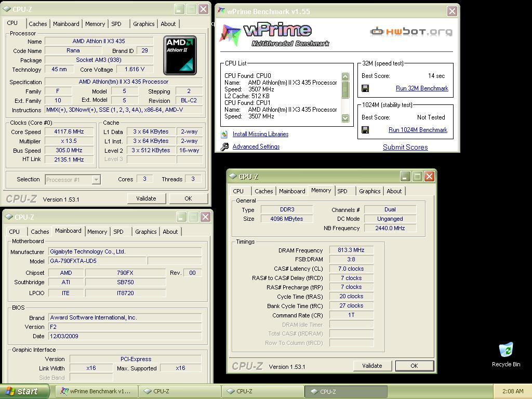Click the NB Frequency value 2440.0 MHz
Image resolution: width=532 pixels, height=399 pixels.
click(x=390, y=228)
